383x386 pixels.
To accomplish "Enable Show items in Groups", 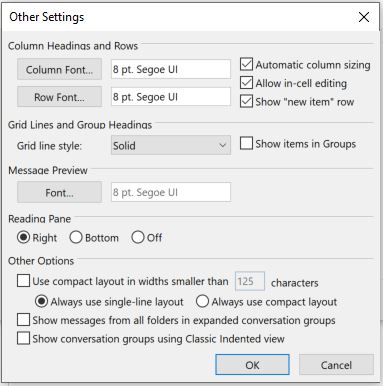I will click(x=246, y=143).
